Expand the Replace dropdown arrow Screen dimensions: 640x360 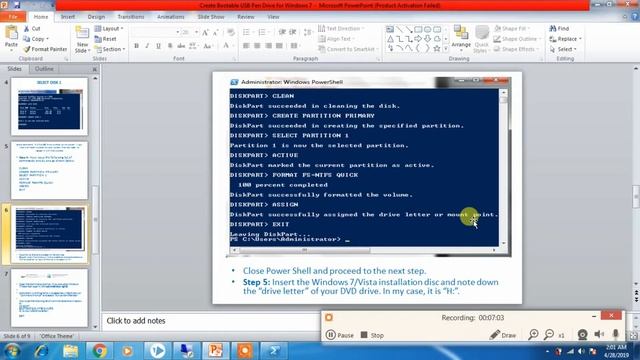580,39
